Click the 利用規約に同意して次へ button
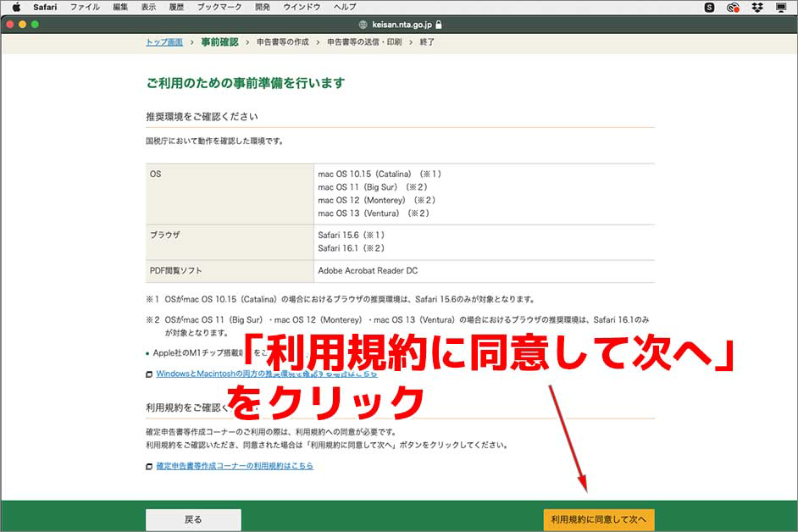Viewport: 798px width, 532px height. click(x=599, y=518)
